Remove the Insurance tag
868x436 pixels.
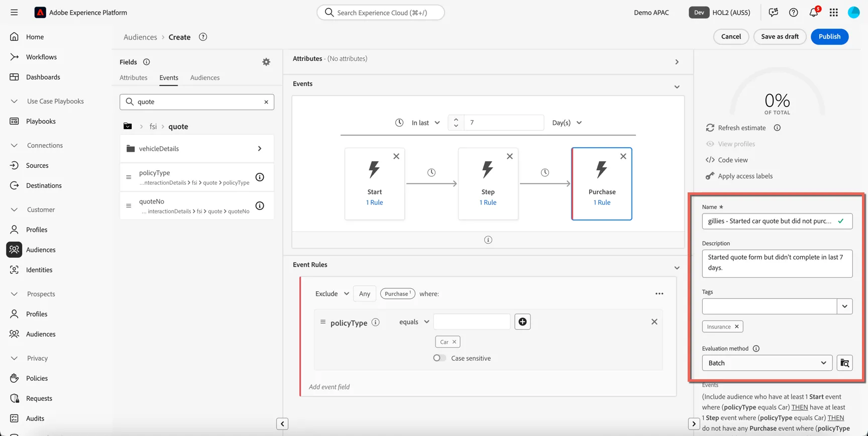click(x=737, y=326)
